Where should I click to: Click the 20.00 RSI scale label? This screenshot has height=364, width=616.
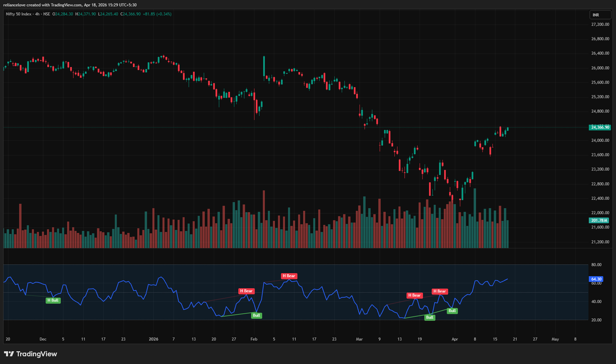(x=596, y=320)
